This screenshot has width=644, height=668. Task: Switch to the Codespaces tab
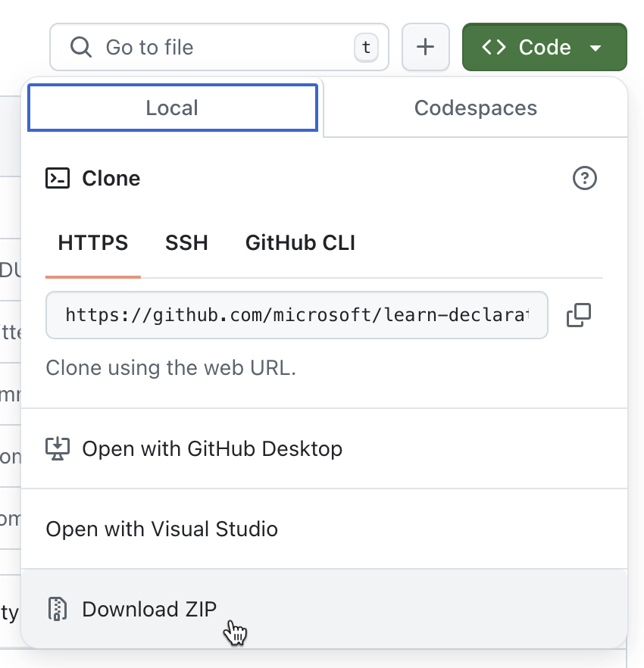click(x=475, y=108)
